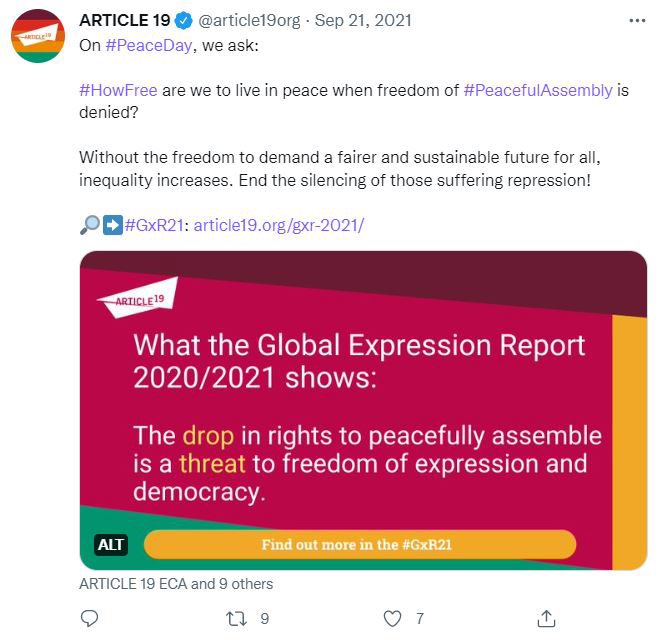Follow the #PeacefulAssembly hashtag link

pyautogui.click(x=538, y=90)
